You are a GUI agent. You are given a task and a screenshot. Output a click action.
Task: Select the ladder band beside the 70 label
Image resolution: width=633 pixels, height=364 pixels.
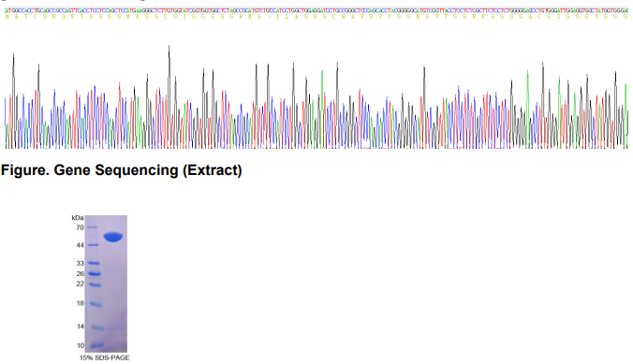click(x=93, y=227)
